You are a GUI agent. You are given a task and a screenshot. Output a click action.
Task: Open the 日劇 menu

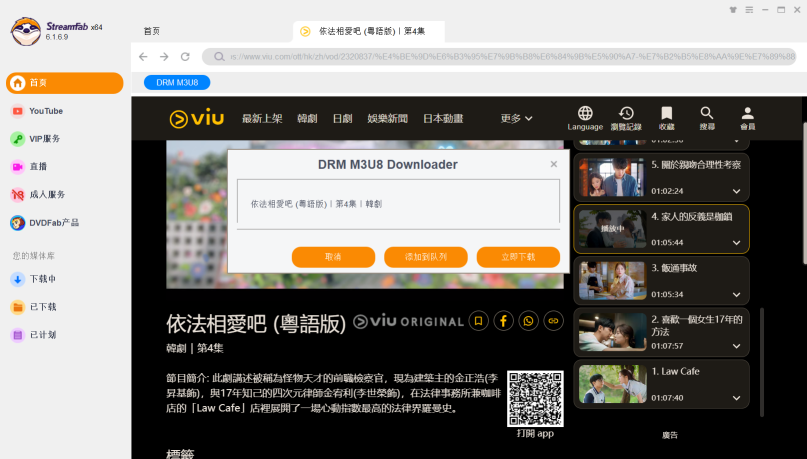(x=342, y=119)
